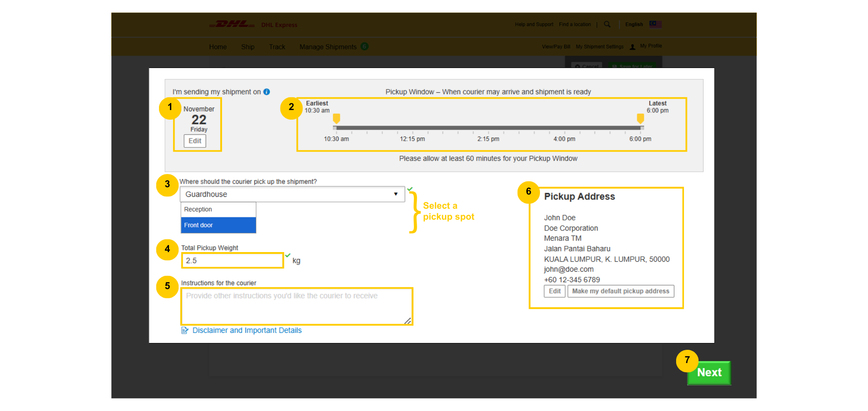Open Find a location link
Image resolution: width=868 pixels, height=411 pixels.
point(575,24)
